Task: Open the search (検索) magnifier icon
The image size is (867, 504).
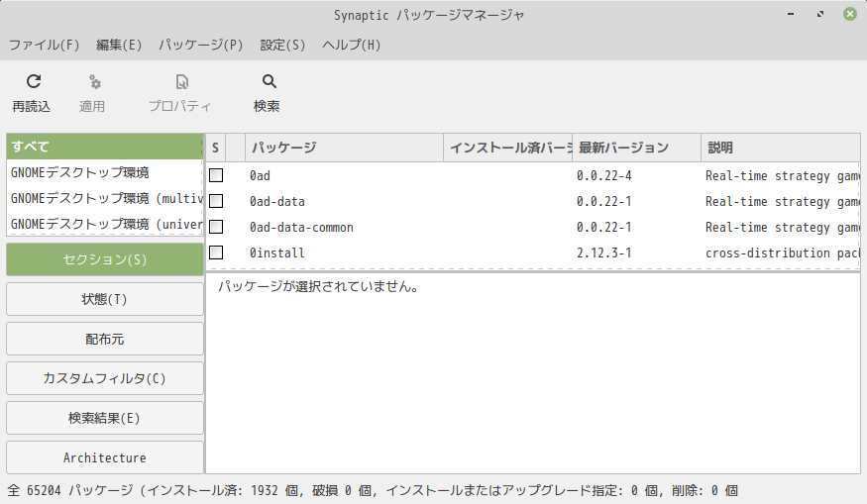Action: point(269,82)
